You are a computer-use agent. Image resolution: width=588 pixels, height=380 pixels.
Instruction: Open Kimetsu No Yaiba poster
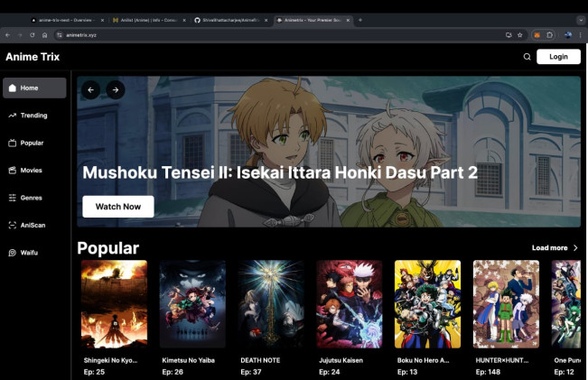(192, 304)
